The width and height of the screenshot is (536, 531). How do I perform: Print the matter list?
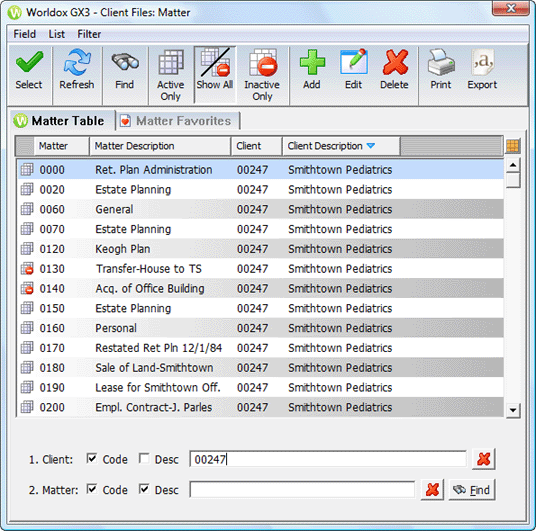pos(441,62)
